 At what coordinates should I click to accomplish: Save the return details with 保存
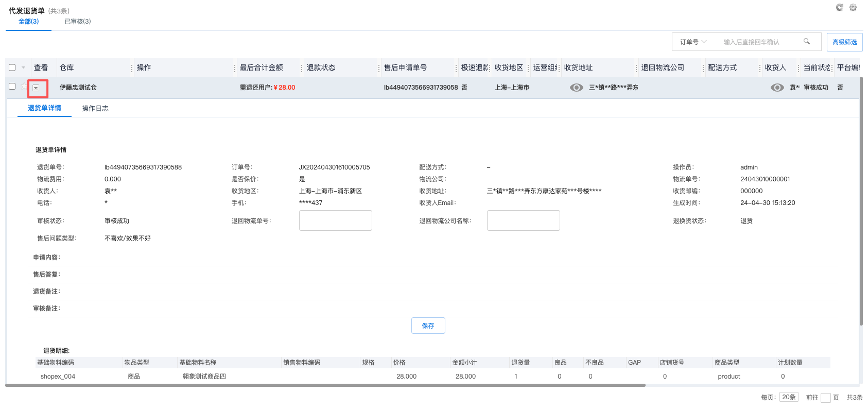pyautogui.click(x=428, y=326)
